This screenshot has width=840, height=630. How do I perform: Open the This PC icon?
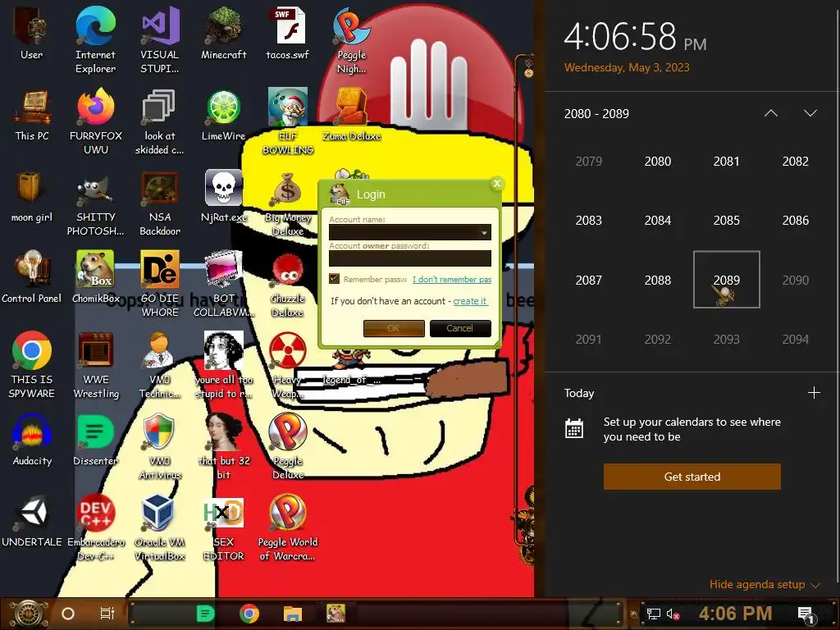click(32, 115)
